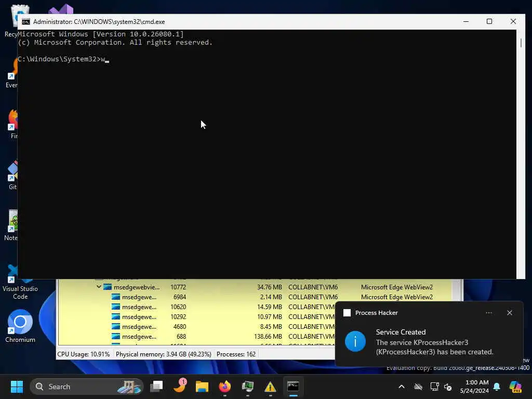Open the network status tray icon
This screenshot has width=532, height=399.
coord(435,387)
